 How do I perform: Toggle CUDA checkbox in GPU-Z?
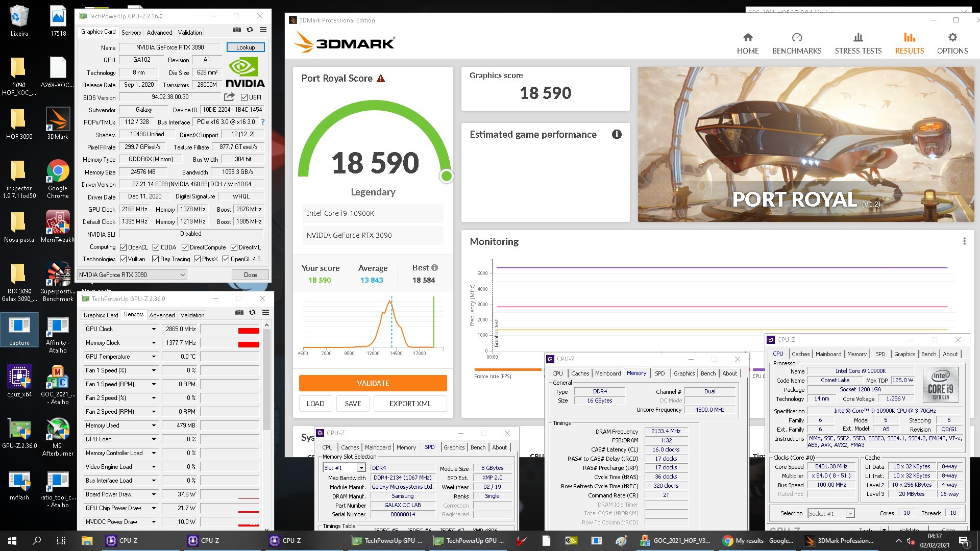(156, 247)
